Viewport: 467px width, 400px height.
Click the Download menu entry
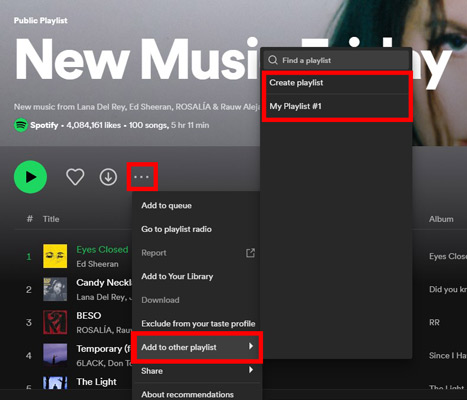point(196,300)
